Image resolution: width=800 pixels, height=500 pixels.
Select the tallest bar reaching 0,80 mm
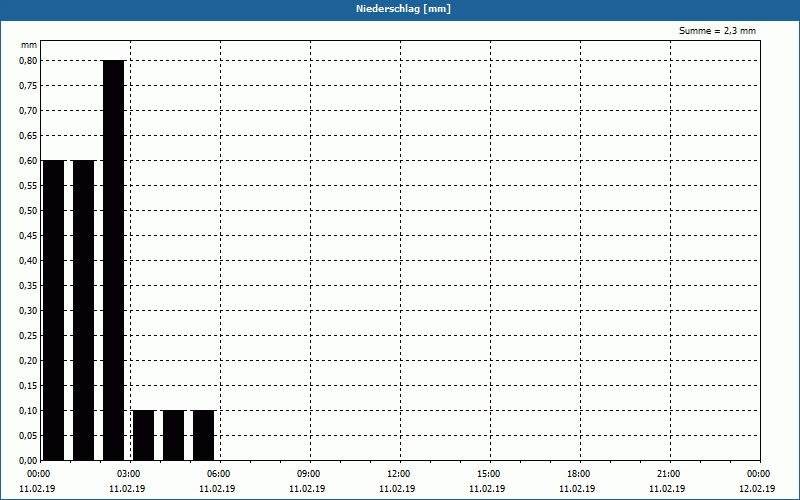pyautogui.click(x=113, y=260)
